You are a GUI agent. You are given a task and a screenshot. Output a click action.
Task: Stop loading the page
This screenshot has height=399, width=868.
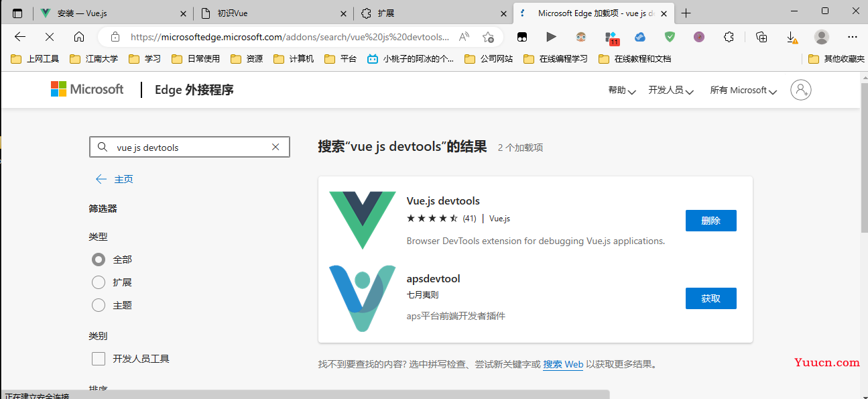point(50,37)
